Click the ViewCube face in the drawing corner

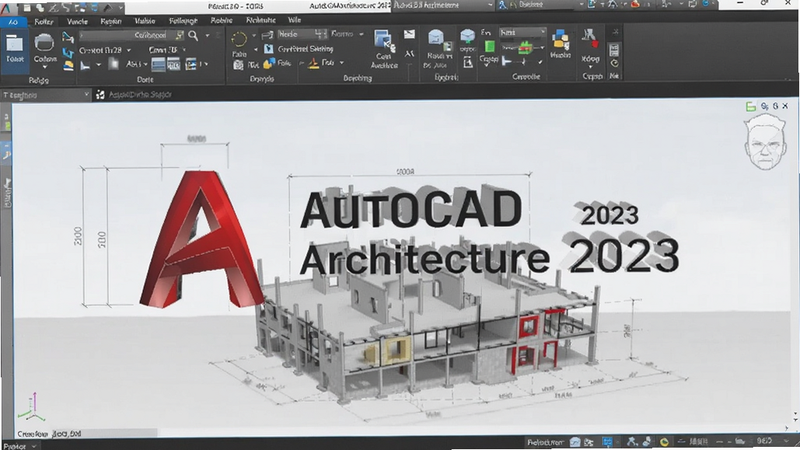pyautogui.click(x=764, y=141)
